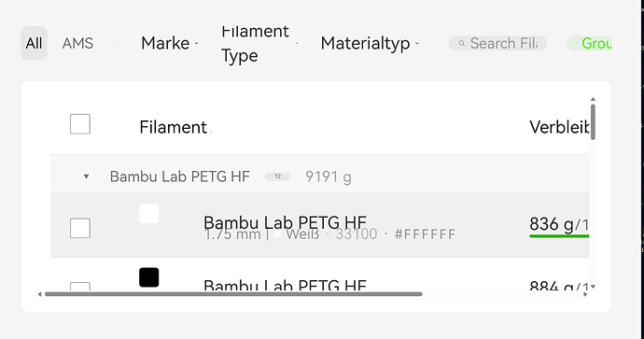
Task: Click the green Group button
Action: 590,43
